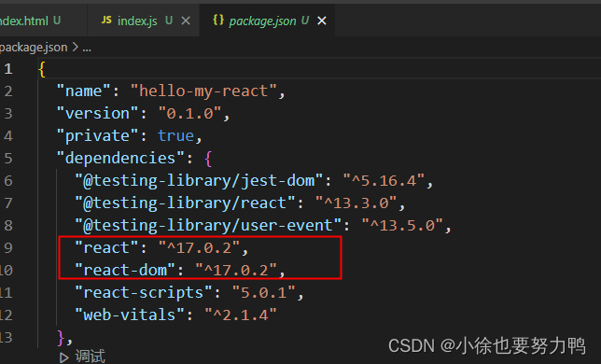Click the true value on line 4
The image size is (601, 364).
point(176,136)
